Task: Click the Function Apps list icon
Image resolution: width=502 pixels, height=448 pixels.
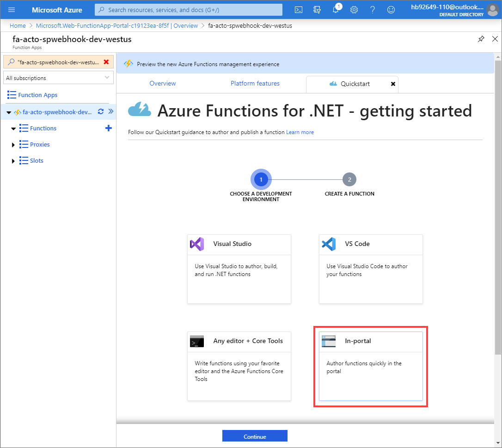Action: [12, 95]
